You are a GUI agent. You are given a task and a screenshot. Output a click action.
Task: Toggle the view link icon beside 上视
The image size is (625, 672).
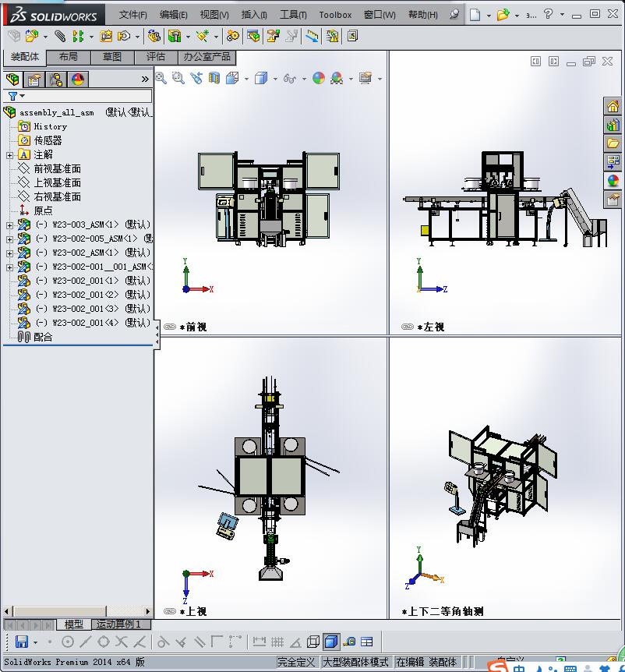(x=170, y=611)
